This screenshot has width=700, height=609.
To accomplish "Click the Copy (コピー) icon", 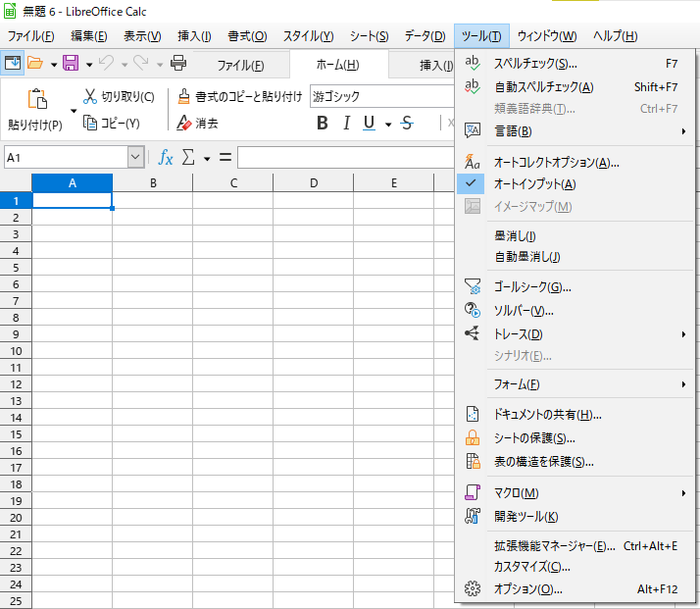I will (90, 123).
